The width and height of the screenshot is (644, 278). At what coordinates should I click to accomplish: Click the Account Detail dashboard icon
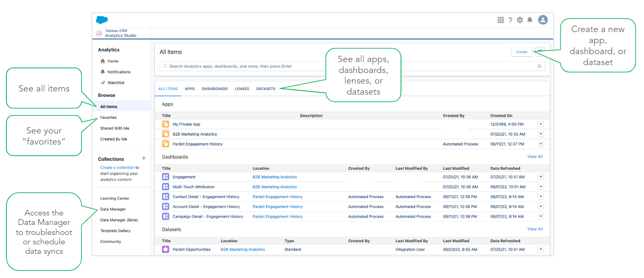(165, 207)
